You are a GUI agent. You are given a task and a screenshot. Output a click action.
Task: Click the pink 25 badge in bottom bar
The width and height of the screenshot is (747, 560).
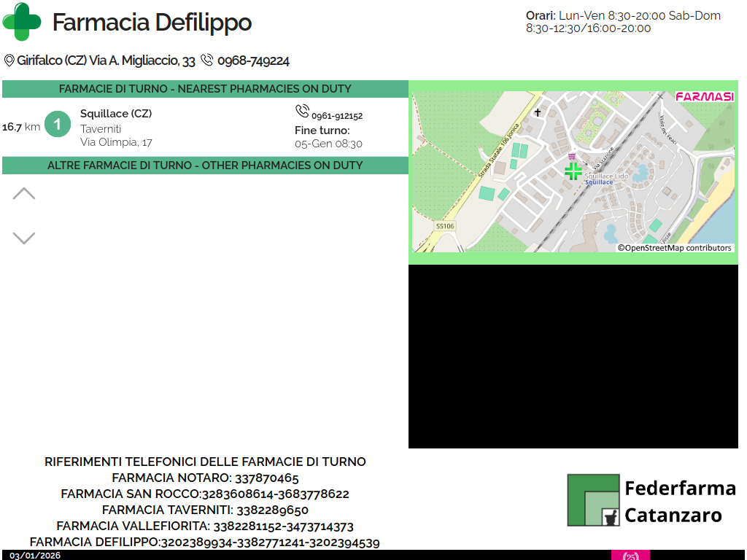(x=630, y=556)
